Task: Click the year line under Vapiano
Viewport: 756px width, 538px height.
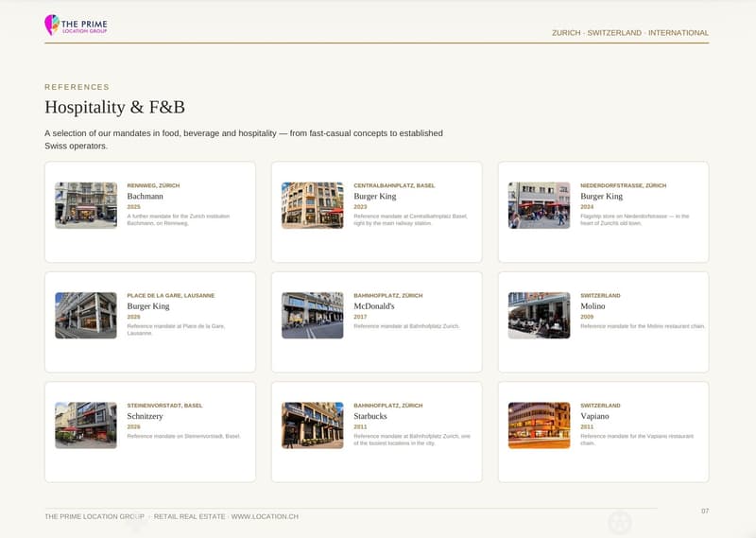Action: [587, 426]
